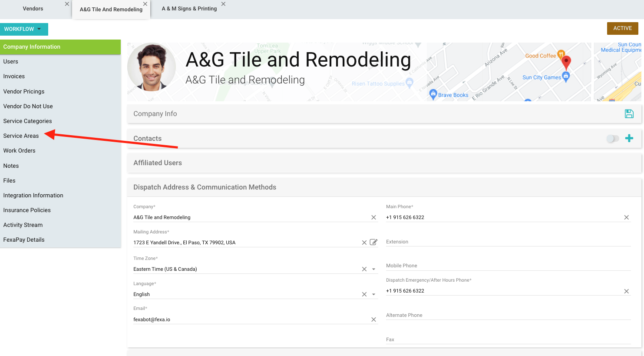
Task: Clear the Dispatch Emergency phone number
Action: (626, 291)
